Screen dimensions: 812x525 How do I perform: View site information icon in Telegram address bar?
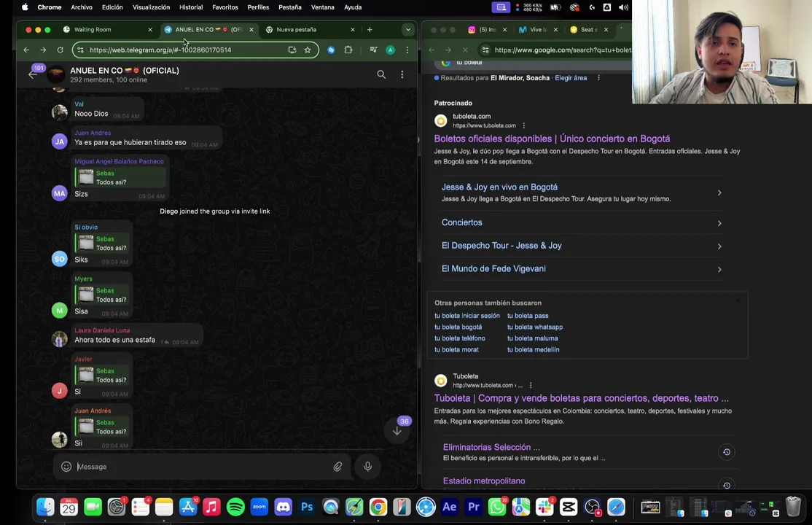click(80, 50)
